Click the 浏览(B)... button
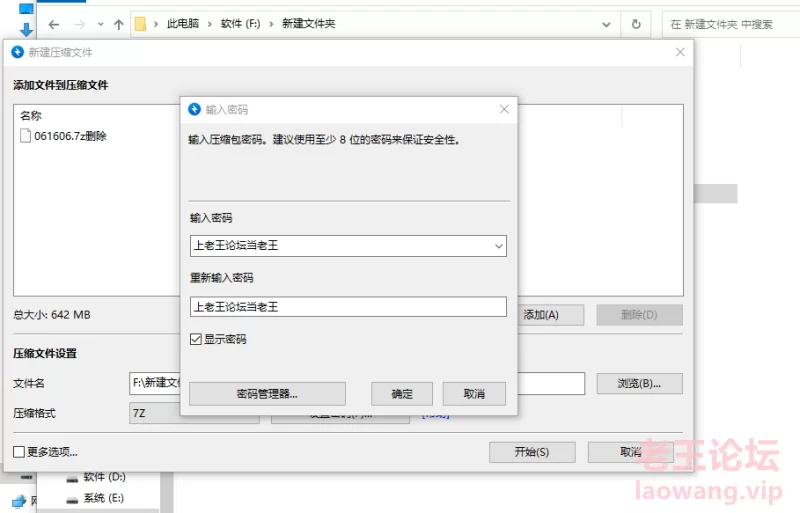The width and height of the screenshot is (800, 513). click(x=639, y=383)
